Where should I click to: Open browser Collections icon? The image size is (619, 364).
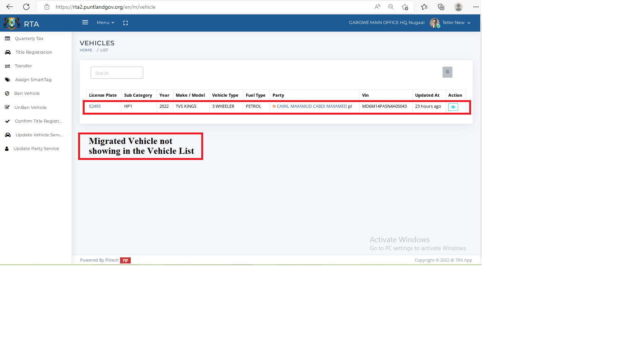pyautogui.click(x=441, y=7)
